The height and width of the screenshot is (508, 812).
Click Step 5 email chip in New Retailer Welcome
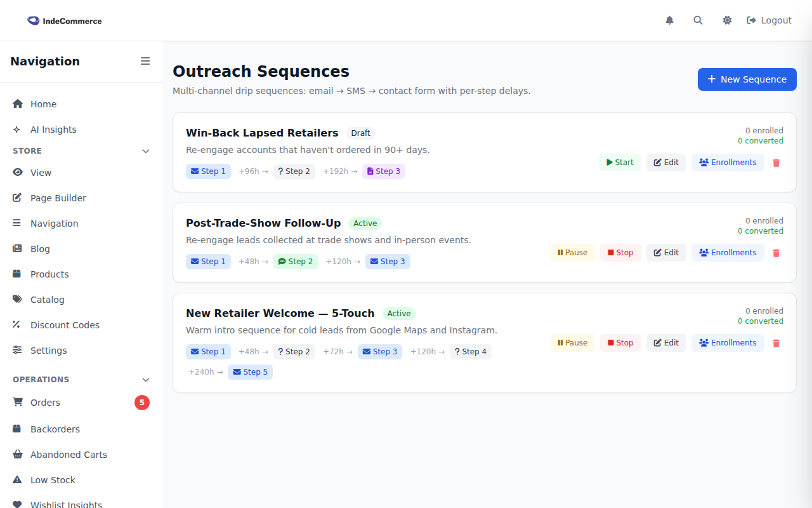[250, 372]
